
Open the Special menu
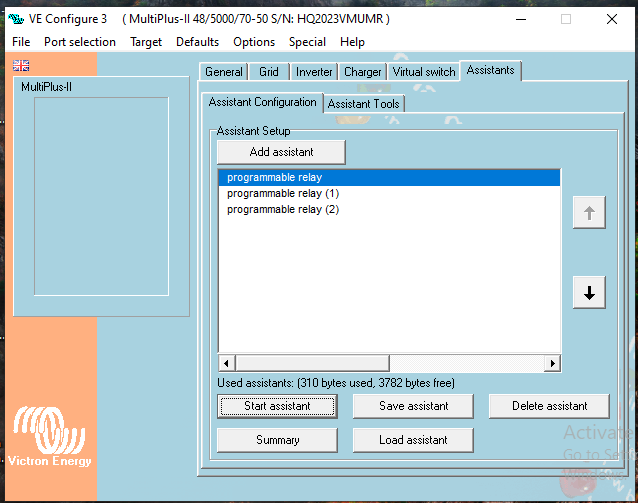coord(307,42)
